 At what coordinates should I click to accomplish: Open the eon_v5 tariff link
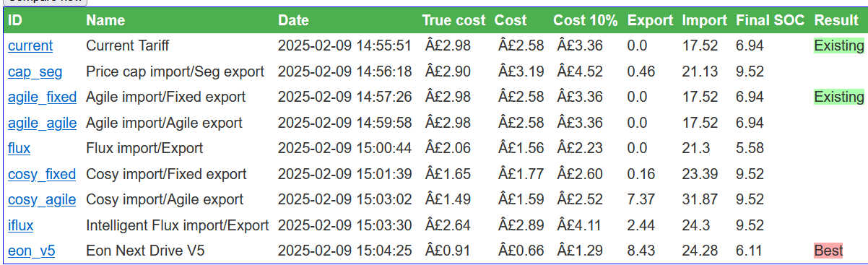(32, 251)
